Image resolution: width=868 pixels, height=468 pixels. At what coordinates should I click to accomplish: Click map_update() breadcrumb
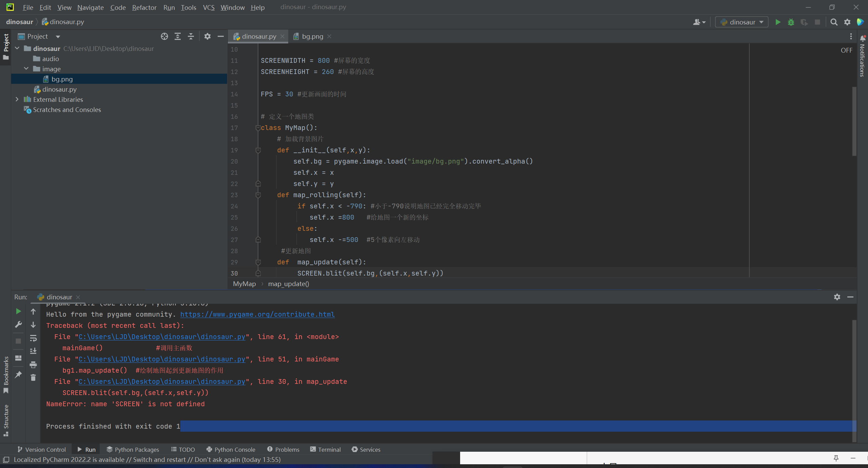289,284
